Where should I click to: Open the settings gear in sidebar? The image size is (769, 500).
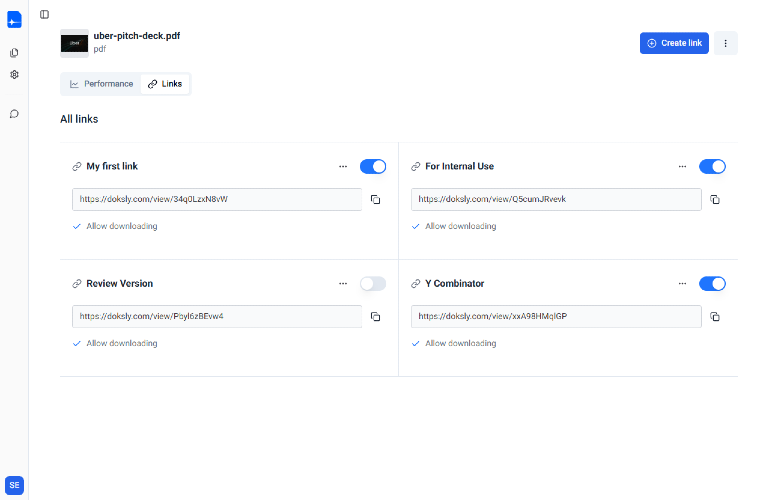(14, 75)
